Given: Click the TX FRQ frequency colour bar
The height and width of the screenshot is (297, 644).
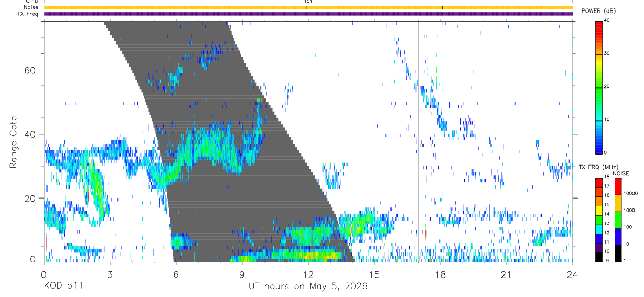Looking at the screenshot, I should (x=598, y=219).
